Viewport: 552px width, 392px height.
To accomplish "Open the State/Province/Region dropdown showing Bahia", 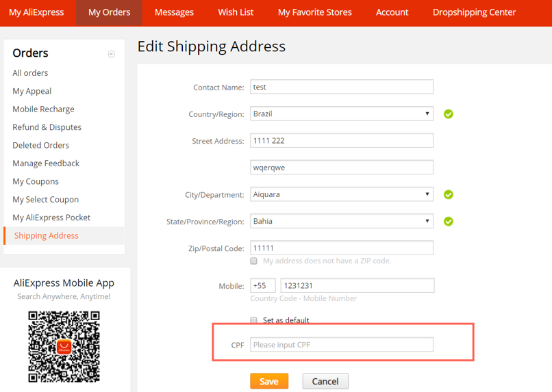I will 342,222.
